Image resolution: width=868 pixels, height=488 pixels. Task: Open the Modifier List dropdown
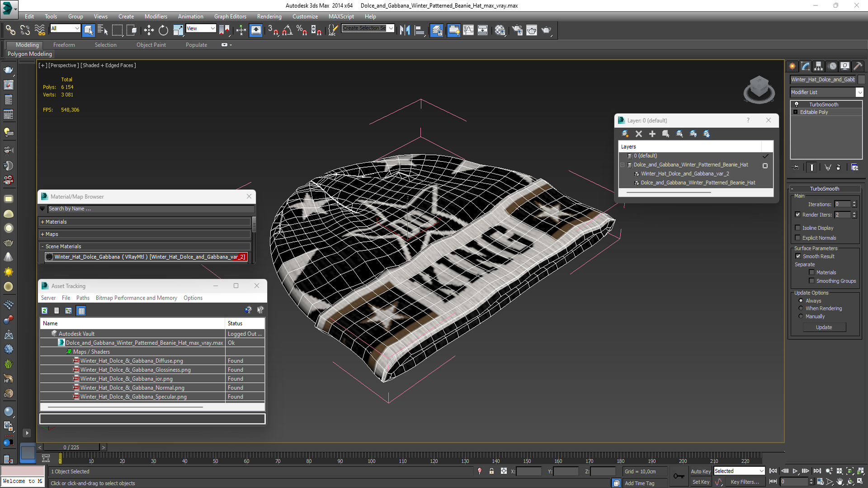[859, 92]
